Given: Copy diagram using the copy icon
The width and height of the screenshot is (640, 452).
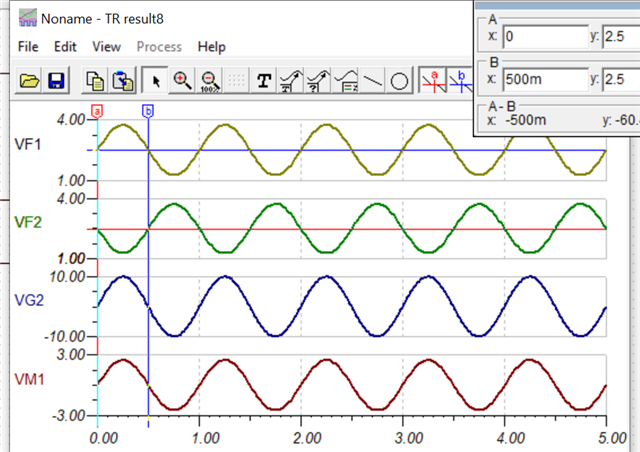Looking at the screenshot, I should 95,80.
